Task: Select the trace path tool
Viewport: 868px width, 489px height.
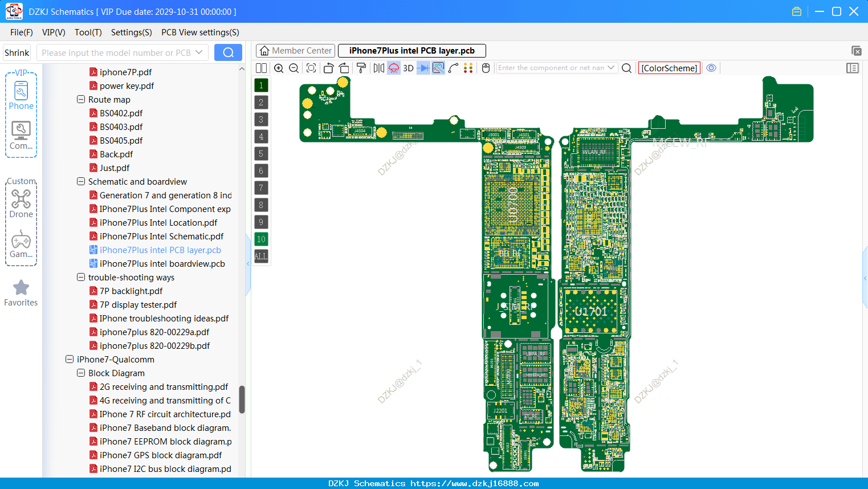Action: pyautogui.click(x=453, y=68)
